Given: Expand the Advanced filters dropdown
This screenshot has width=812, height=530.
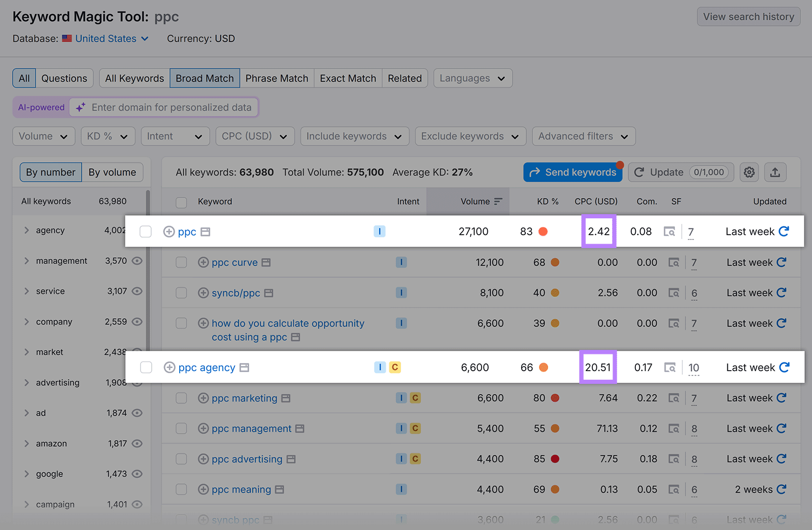Looking at the screenshot, I should pyautogui.click(x=583, y=136).
